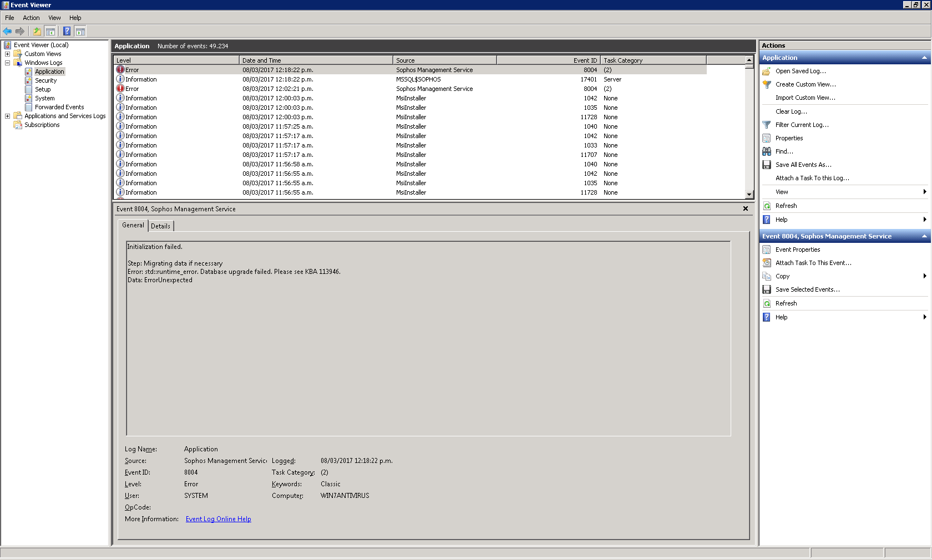Select the Application log in tree
This screenshot has height=560, width=932.
[x=49, y=72]
